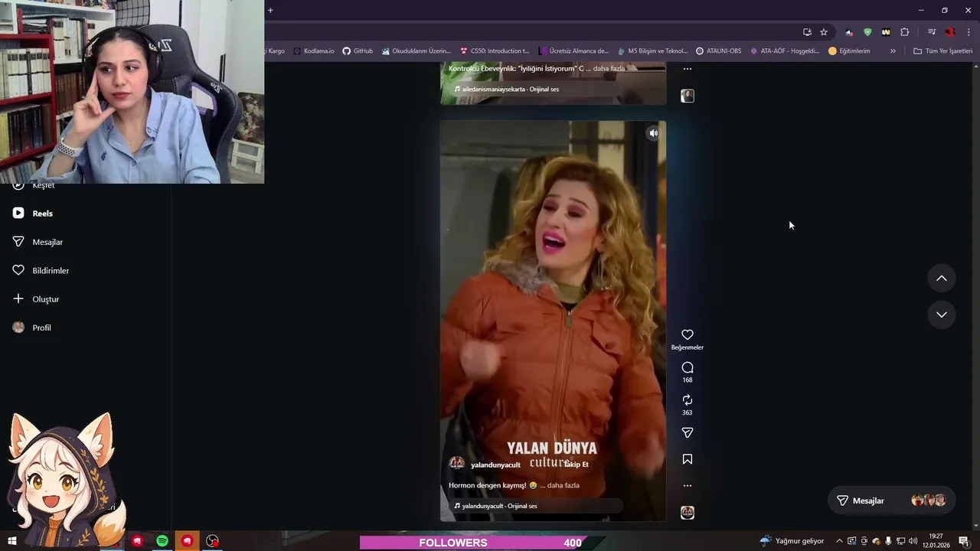Open 'yalandunyacult · Orijinal ses' audio link
The width and height of the screenshot is (980, 551).
click(x=499, y=506)
